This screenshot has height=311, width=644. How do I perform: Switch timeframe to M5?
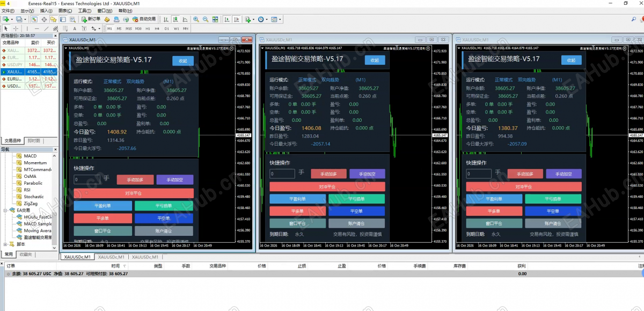tap(119, 28)
